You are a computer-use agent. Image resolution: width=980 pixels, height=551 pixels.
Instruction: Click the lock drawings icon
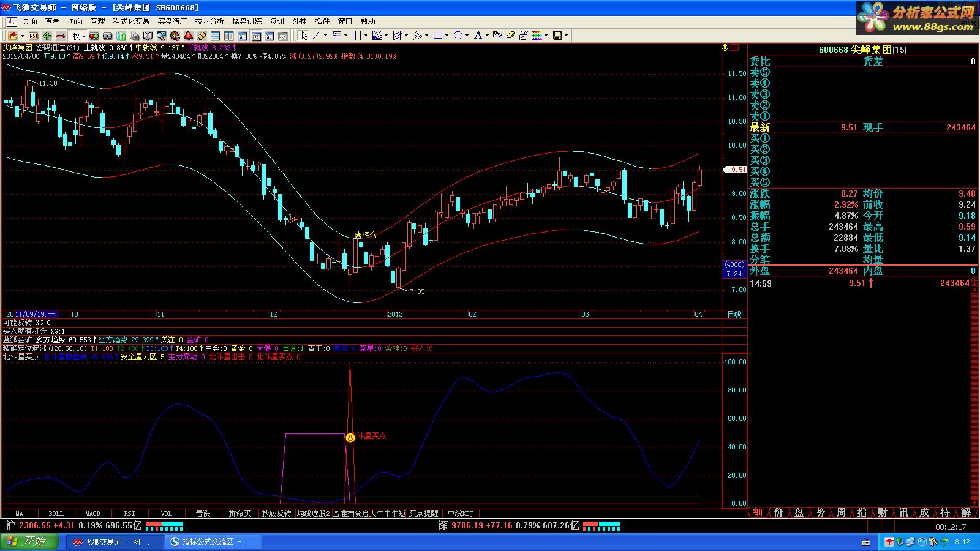pos(524,36)
